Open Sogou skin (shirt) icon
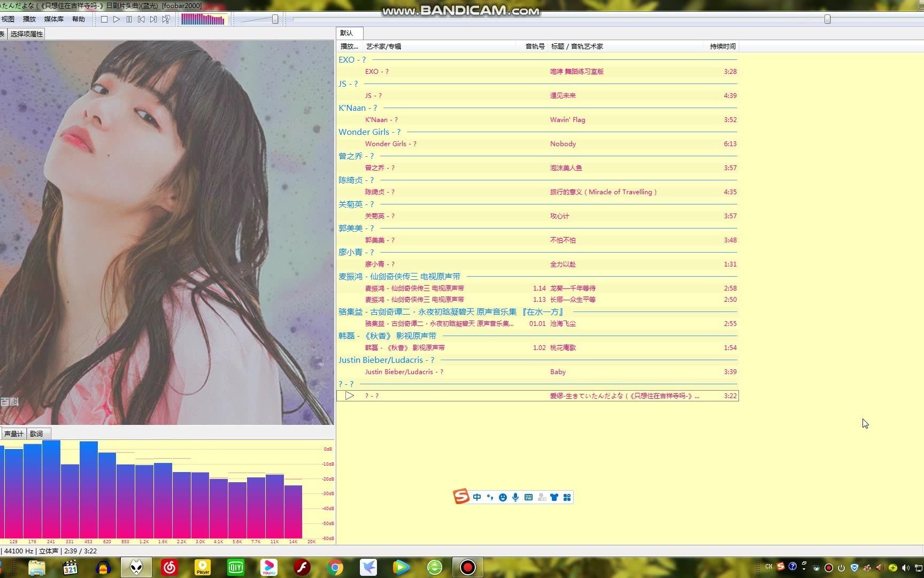Screen dimensions: 924x578 554,497
